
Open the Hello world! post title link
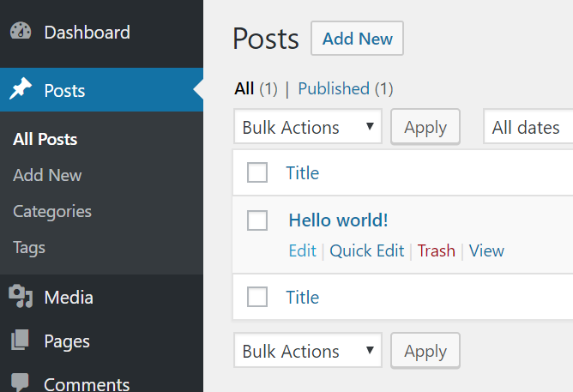tap(338, 220)
